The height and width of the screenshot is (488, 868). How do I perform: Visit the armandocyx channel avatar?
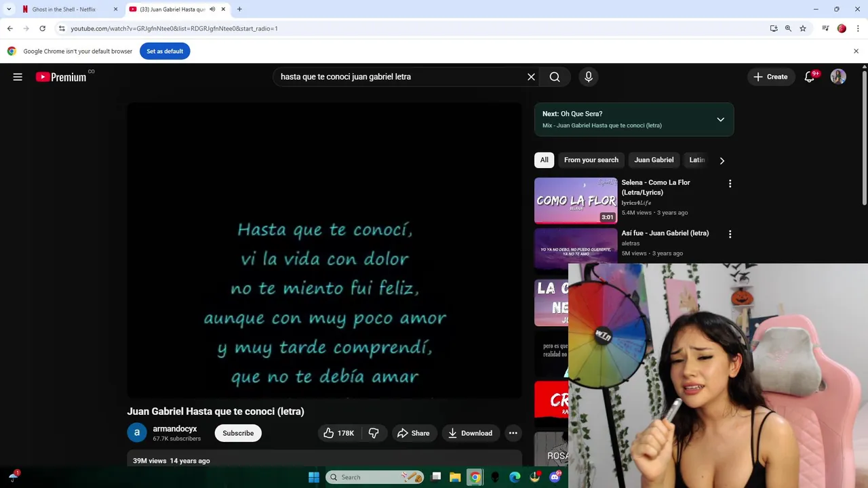click(x=137, y=433)
